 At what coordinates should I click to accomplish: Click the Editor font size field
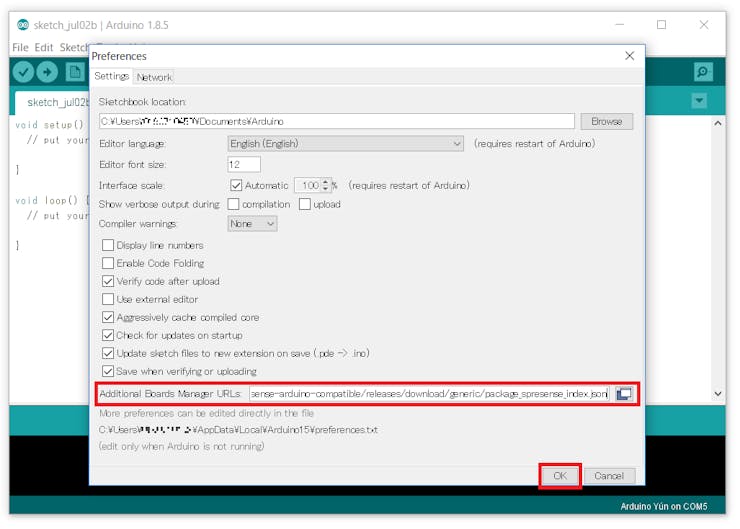[244, 164]
